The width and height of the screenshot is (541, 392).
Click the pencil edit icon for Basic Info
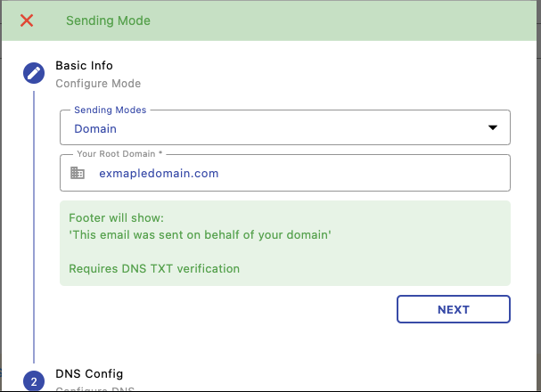(x=34, y=73)
